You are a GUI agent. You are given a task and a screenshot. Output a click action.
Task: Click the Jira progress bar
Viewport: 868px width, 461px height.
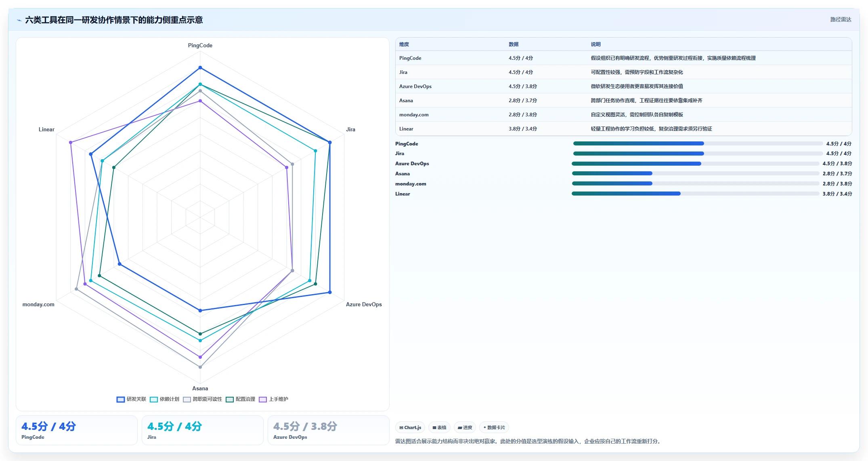pos(698,154)
